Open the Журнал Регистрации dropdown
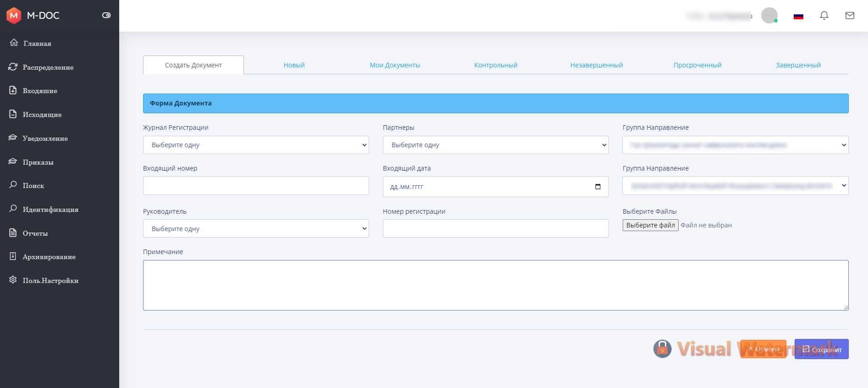Viewport: 868px width, 388px height. tap(256, 145)
